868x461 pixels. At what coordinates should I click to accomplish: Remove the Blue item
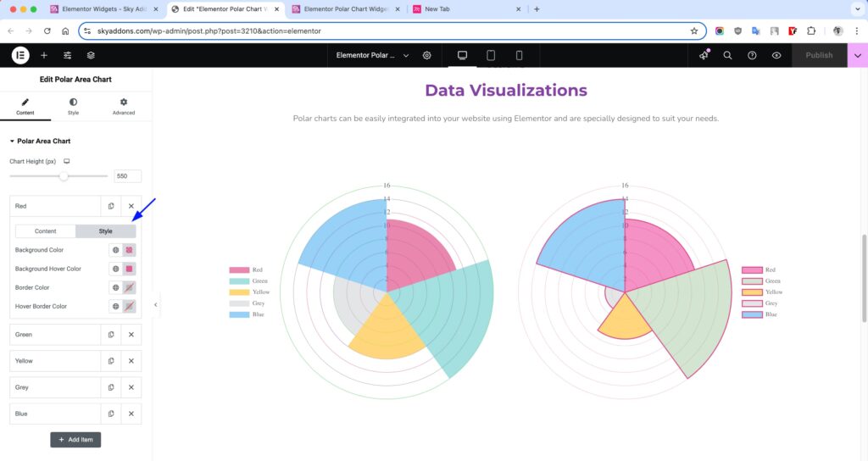[x=131, y=414]
